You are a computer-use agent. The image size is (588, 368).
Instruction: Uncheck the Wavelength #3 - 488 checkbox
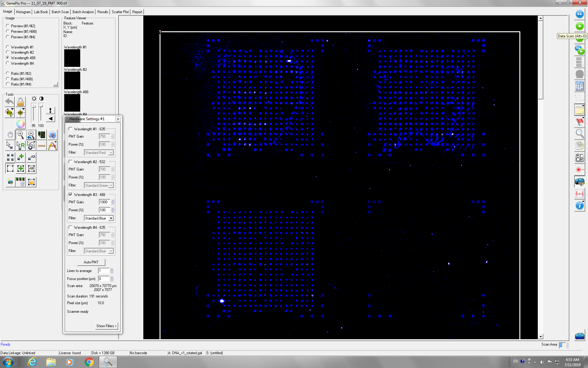[71, 194]
